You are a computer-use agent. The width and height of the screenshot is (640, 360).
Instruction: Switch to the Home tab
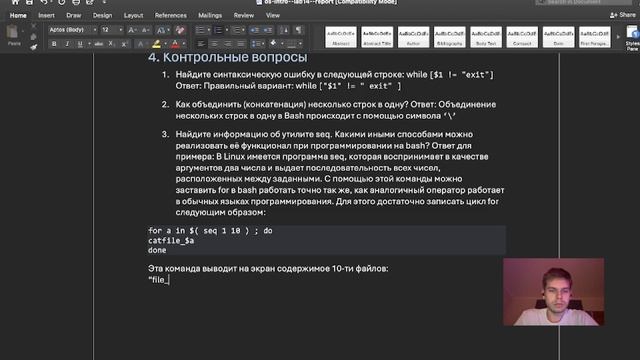click(18, 16)
